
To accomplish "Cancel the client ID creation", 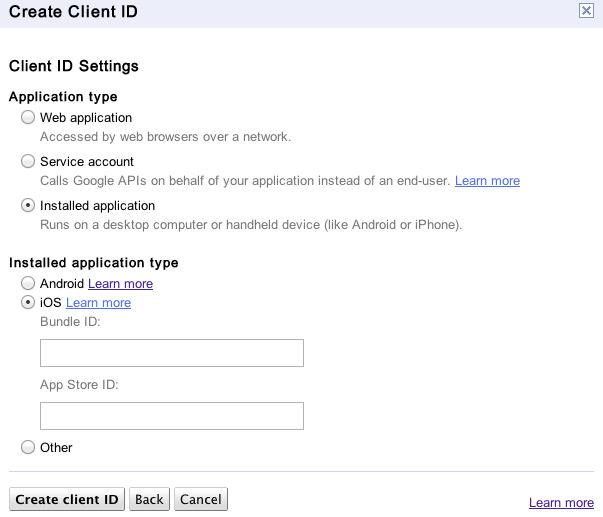I will [201, 499].
